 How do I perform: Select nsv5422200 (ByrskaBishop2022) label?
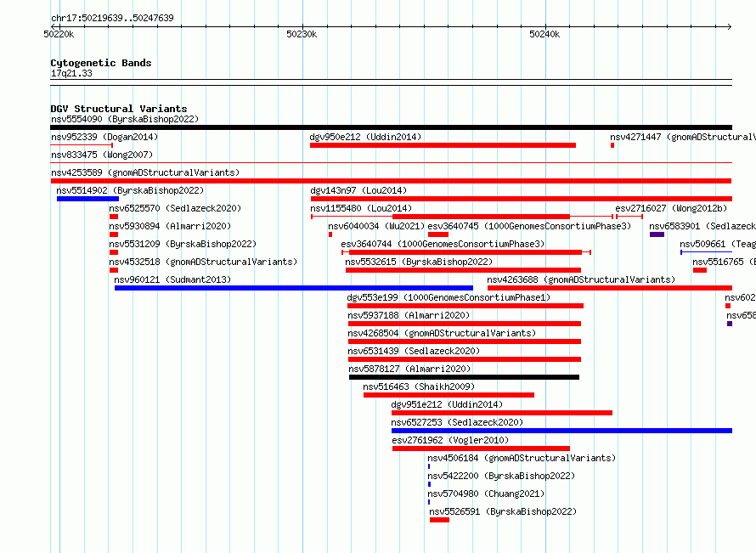click(x=501, y=476)
